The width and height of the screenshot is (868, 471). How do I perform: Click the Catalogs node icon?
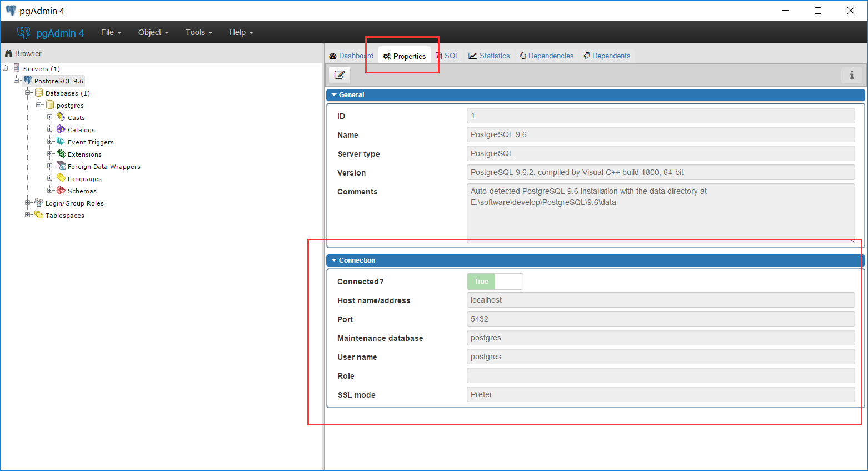61,129
